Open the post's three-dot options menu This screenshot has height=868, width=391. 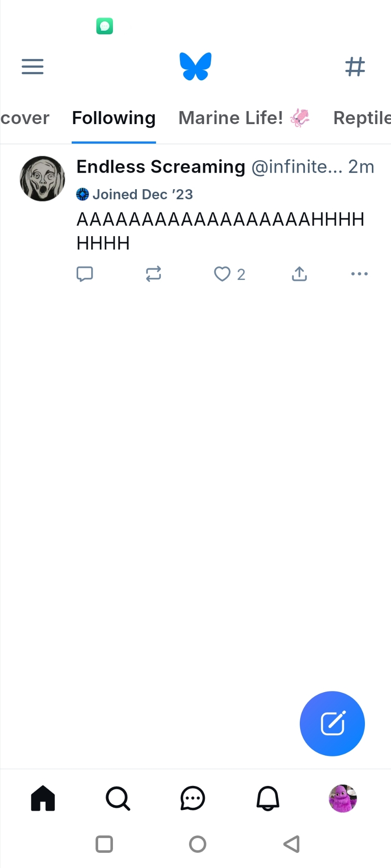coord(359,274)
